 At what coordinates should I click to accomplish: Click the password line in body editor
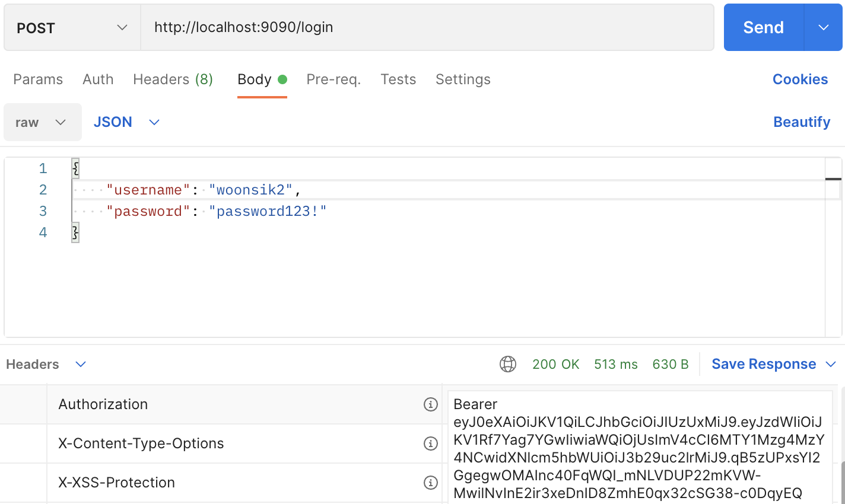(448, 211)
